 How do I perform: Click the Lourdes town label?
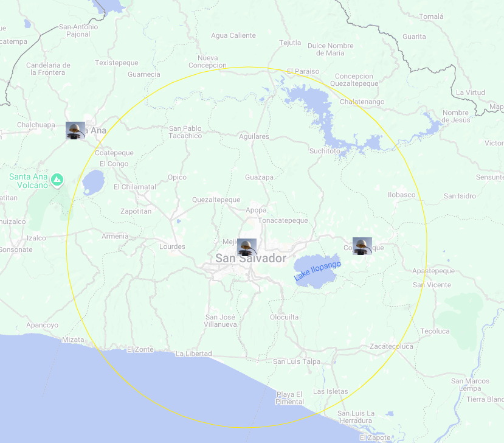171,246
